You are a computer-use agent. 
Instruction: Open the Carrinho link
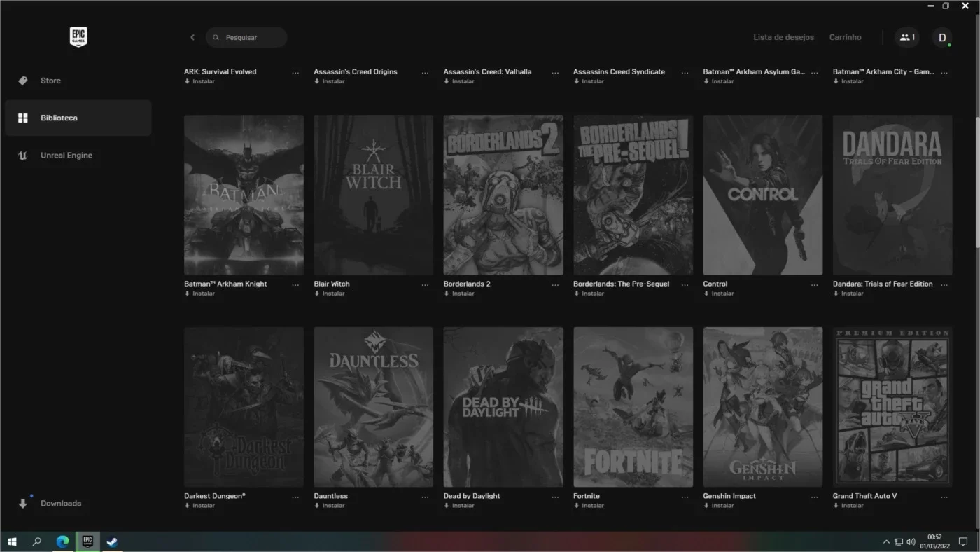pyautogui.click(x=845, y=37)
